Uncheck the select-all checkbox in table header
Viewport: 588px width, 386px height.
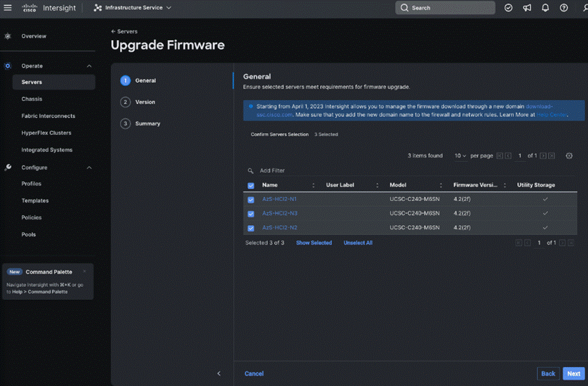point(251,184)
